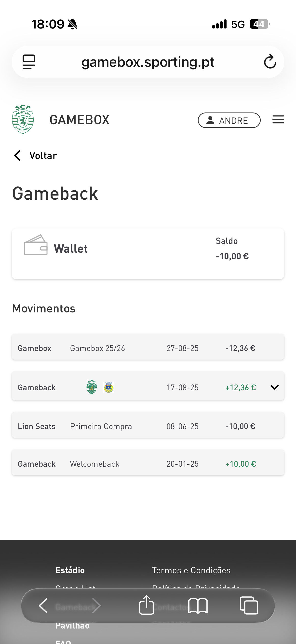This screenshot has height=644, width=296.
Task: Select the Welcomeback movement row
Action: tap(148, 464)
